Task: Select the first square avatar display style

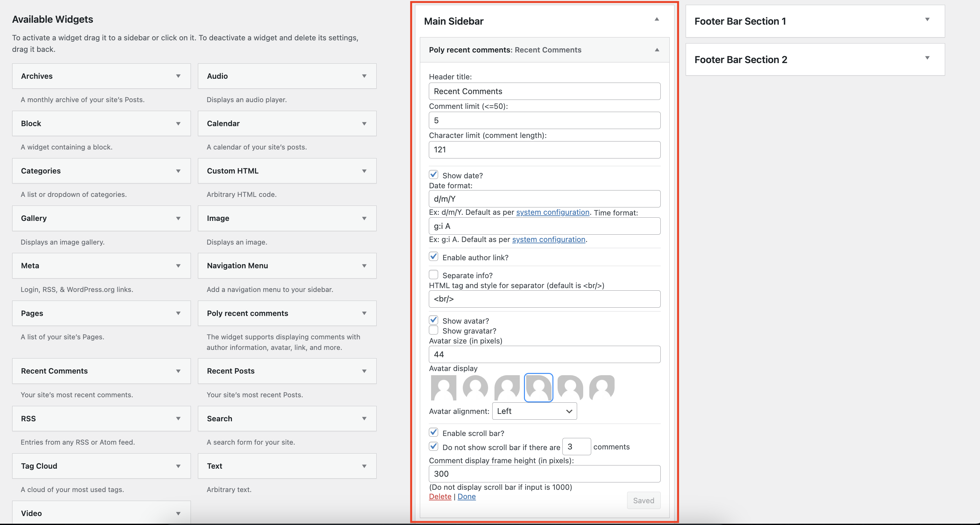Action: pos(443,388)
